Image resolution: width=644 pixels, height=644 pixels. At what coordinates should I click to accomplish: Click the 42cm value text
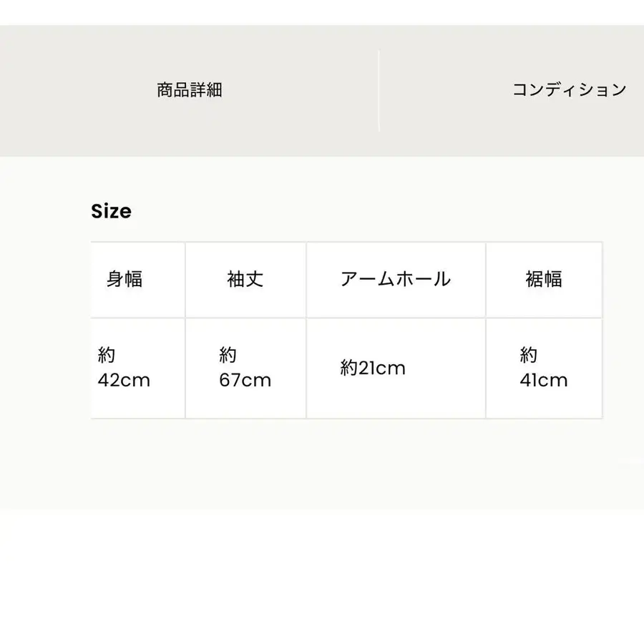coord(124,380)
